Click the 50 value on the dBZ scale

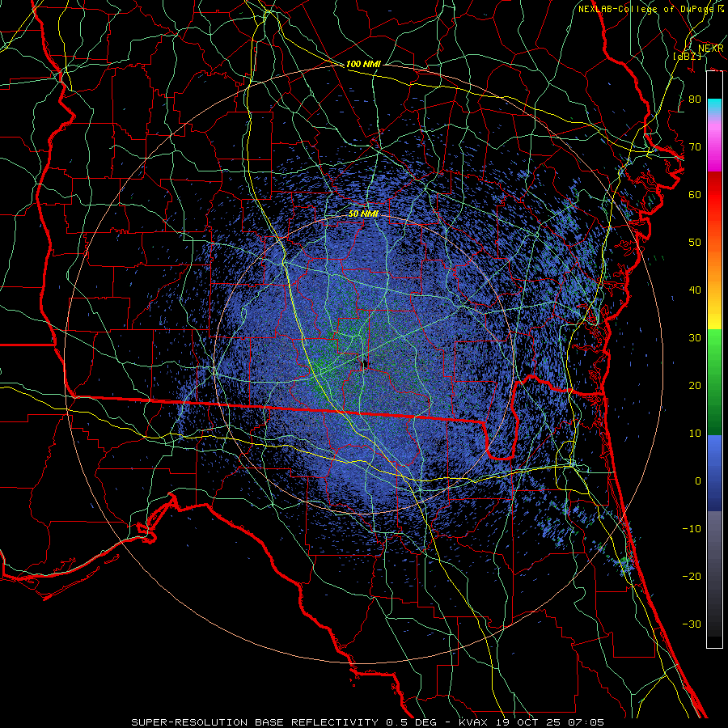(x=695, y=243)
